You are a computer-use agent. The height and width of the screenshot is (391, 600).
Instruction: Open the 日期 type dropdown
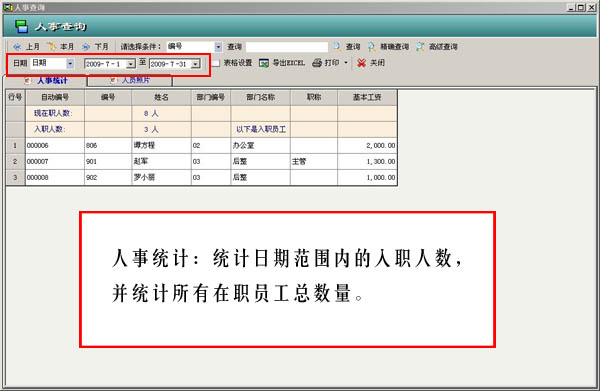(70, 64)
